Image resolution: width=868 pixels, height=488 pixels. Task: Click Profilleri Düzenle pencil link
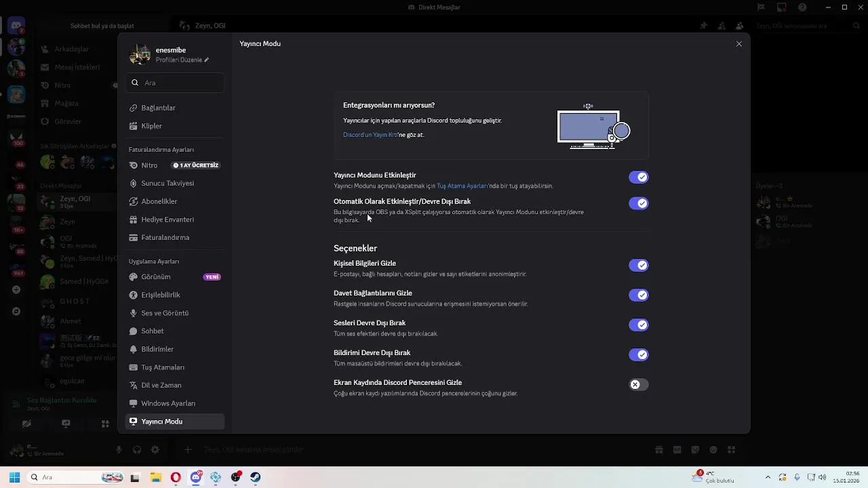pos(182,60)
